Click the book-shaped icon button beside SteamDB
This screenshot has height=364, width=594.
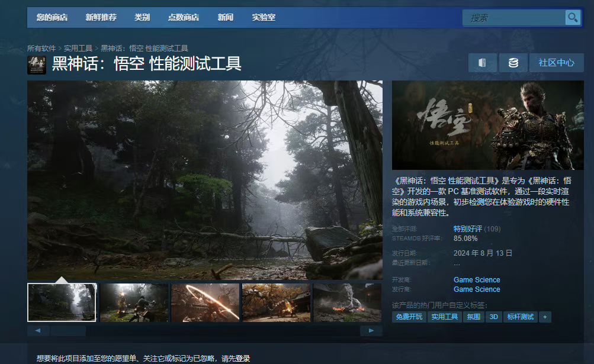pyautogui.click(x=482, y=63)
